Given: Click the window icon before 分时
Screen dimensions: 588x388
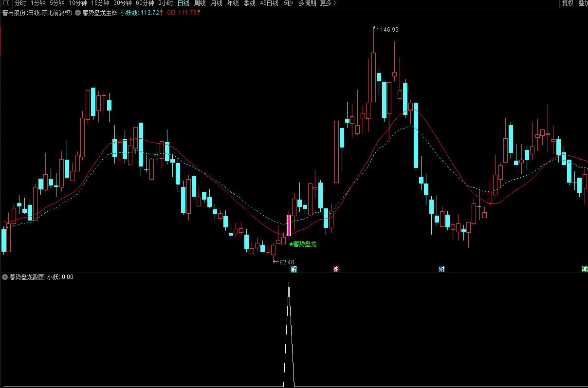Looking at the screenshot, I should 6,3.
